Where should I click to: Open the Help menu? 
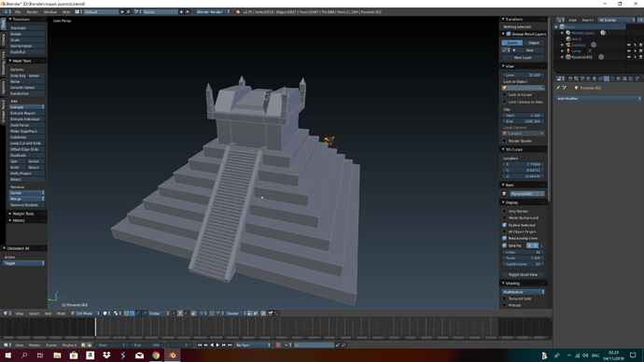(x=65, y=12)
